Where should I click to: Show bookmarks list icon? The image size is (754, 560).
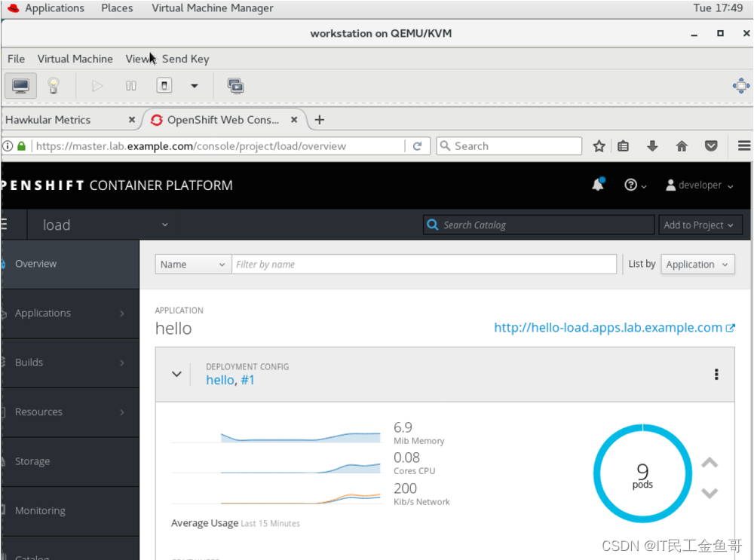tap(624, 146)
